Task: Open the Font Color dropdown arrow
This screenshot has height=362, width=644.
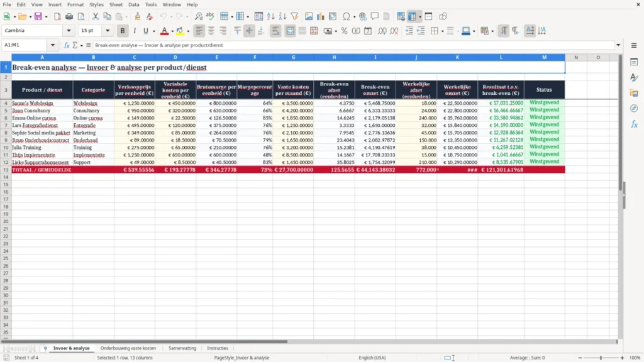Action: (172, 31)
